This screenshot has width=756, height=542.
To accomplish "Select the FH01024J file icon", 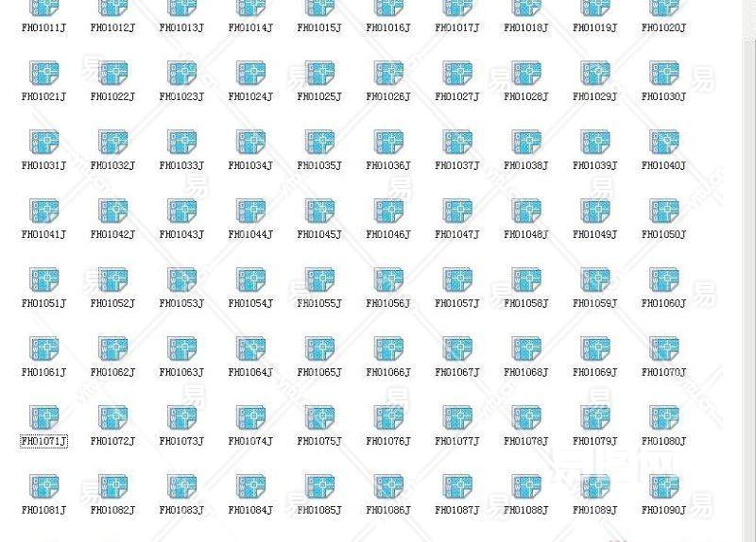I will [x=250, y=73].
